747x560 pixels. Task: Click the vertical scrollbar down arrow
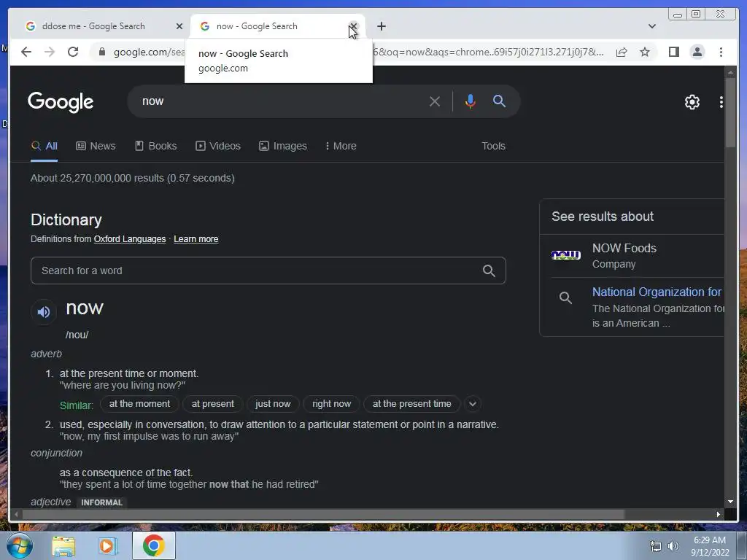tap(730, 502)
